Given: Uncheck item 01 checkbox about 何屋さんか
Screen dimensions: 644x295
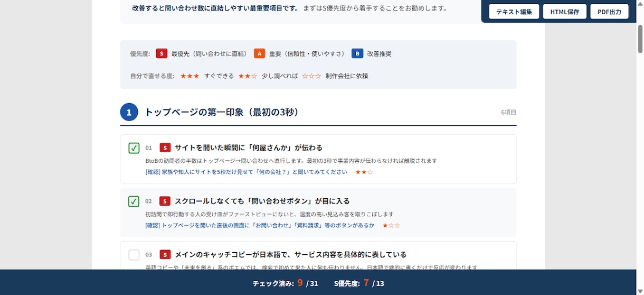Looking at the screenshot, I should point(134,148).
